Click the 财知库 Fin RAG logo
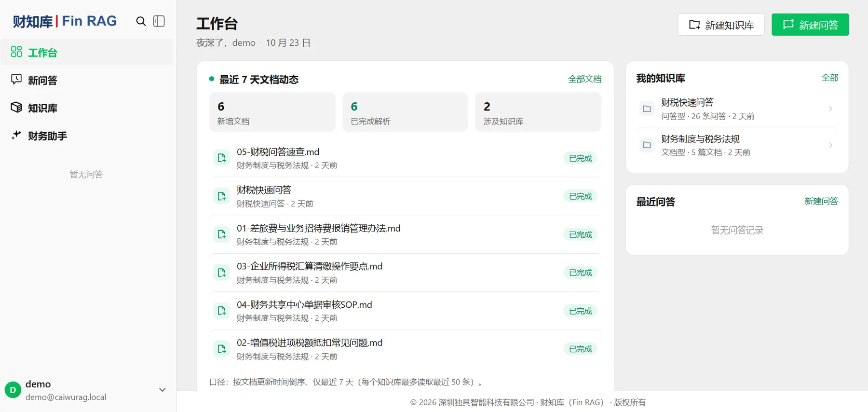The width and height of the screenshot is (868, 412). point(65,21)
